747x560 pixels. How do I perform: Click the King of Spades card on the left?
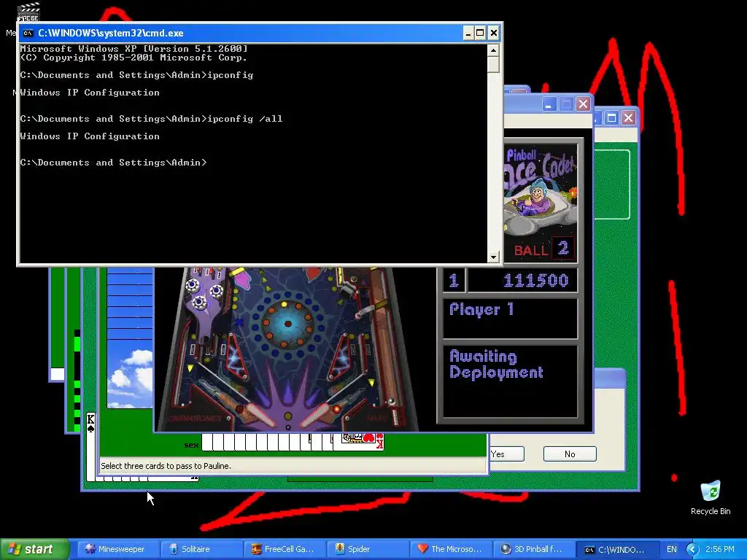[x=90, y=447]
